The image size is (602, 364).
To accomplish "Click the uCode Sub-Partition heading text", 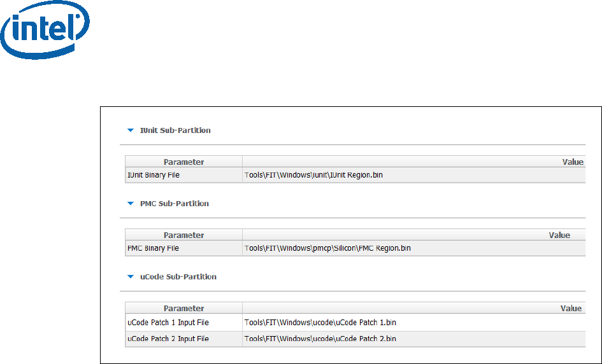I will pyautogui.click(x=178, y=277).
